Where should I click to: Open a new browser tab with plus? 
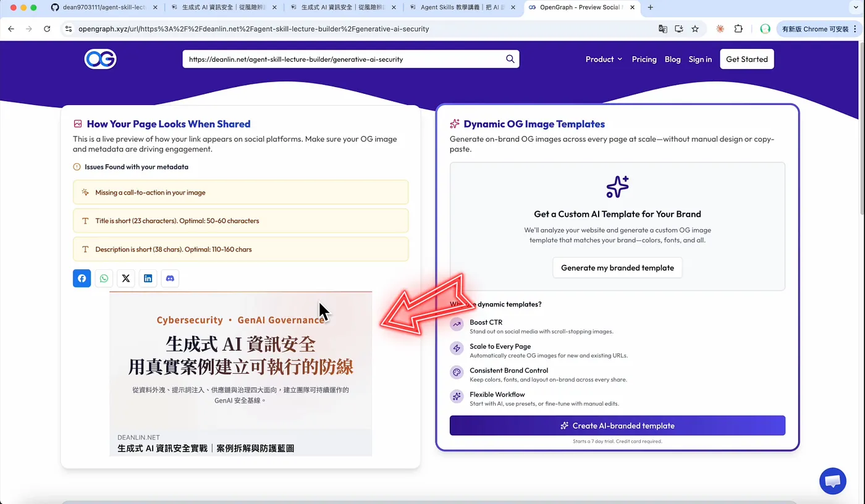pos(651,7)
